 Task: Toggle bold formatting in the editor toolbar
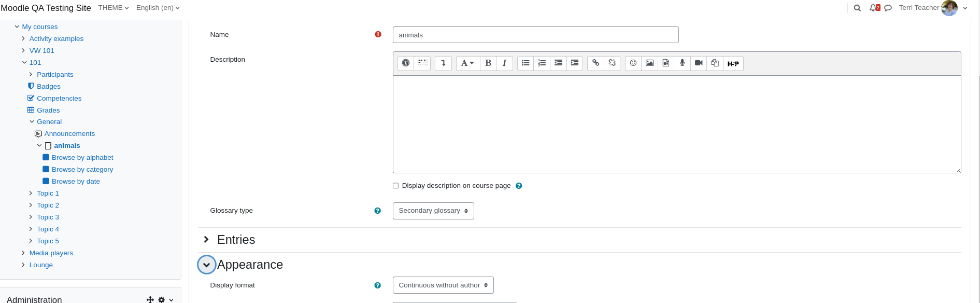click(488, 63)
